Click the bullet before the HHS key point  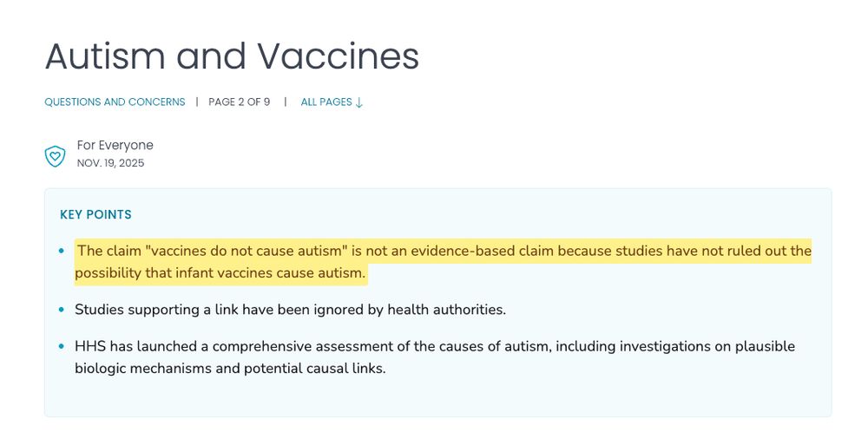point(62,347)
